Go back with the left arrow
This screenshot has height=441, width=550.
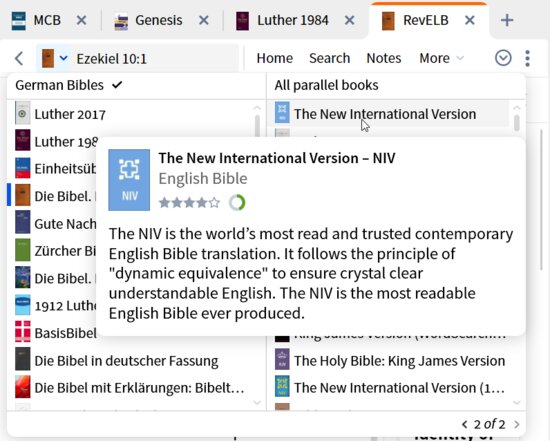[19, 58]
